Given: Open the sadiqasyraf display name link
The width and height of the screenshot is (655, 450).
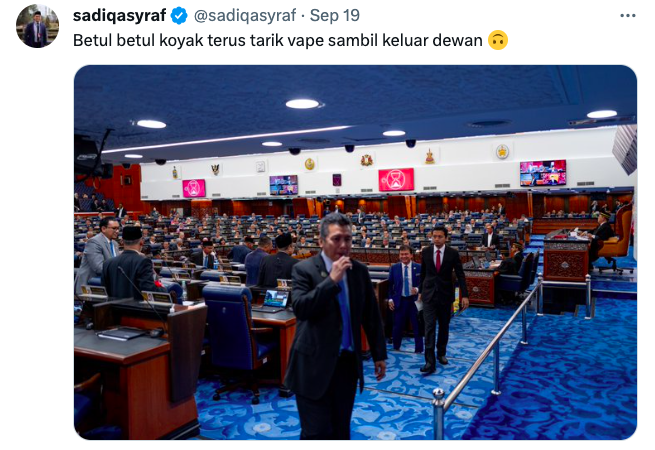Looking at the screenshot, I should [119, 16].
